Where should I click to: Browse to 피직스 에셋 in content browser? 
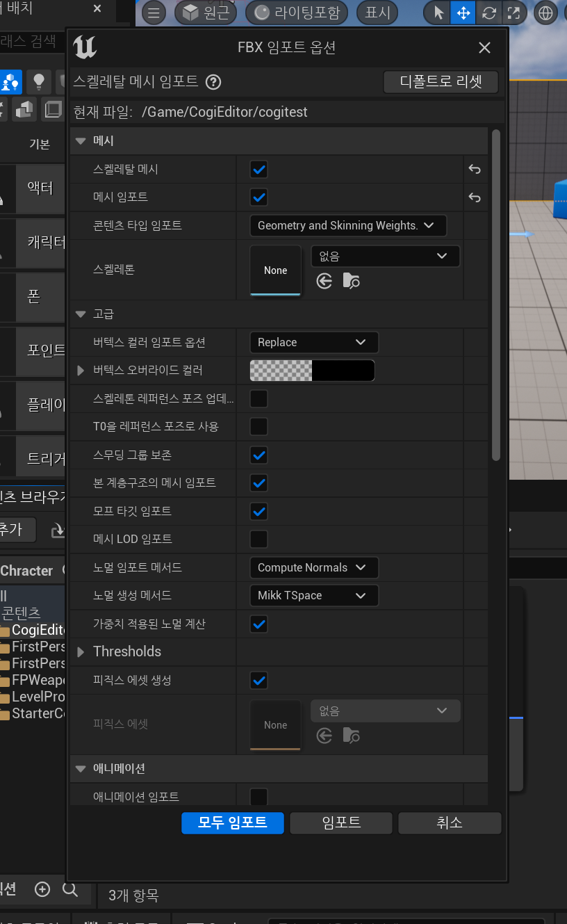click(x=351, y=736)
